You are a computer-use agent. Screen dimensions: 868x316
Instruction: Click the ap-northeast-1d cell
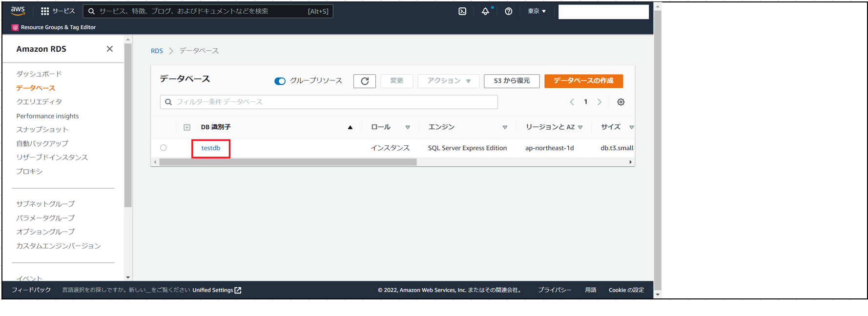550,148
